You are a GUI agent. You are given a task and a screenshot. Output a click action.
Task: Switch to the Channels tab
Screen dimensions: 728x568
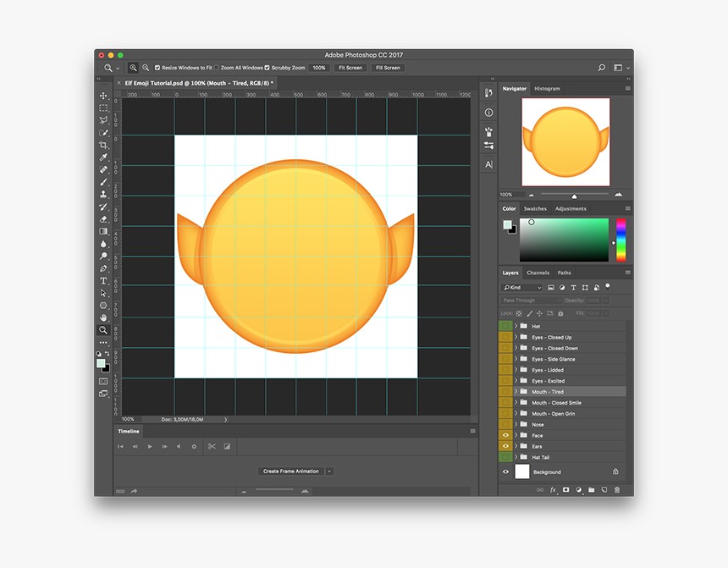(538, 273)
